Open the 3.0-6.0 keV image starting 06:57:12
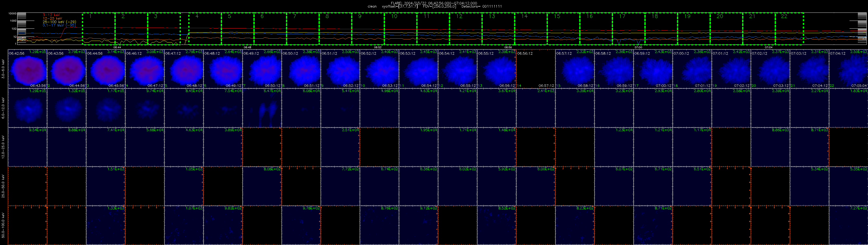The image size is (868, 245). [x=575, y=69]
